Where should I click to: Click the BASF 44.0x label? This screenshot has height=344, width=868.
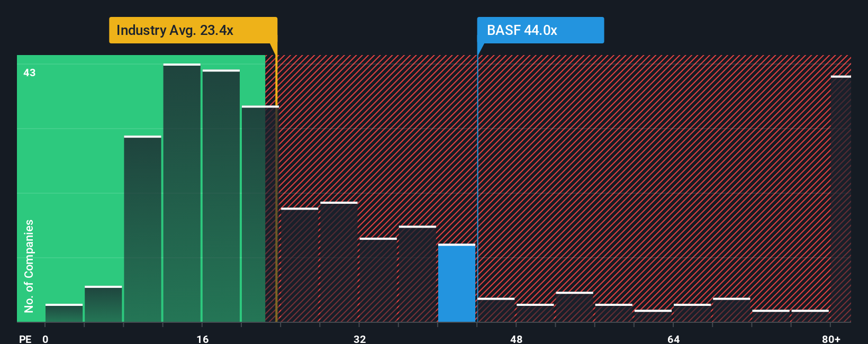pyautogui.click(x=540, y=30)
